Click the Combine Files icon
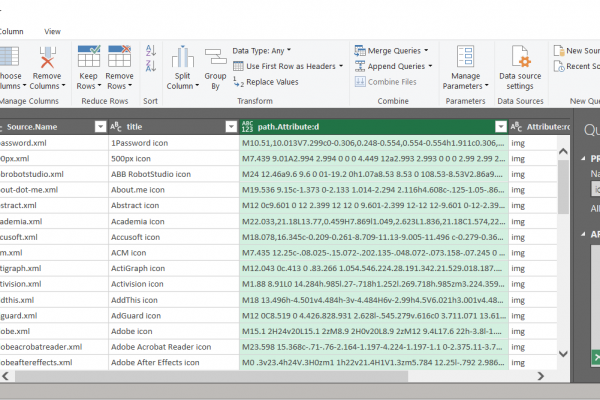600x400 pixels. click(360, 82)
